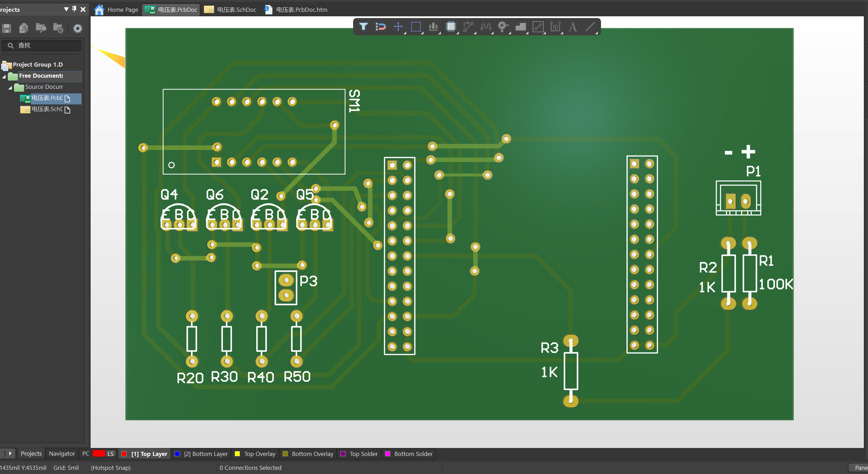This screenshot has height=474, width=868.
Task: Toggle the LS layer set button
Action: pyautogui.click(x=110, y=454)
